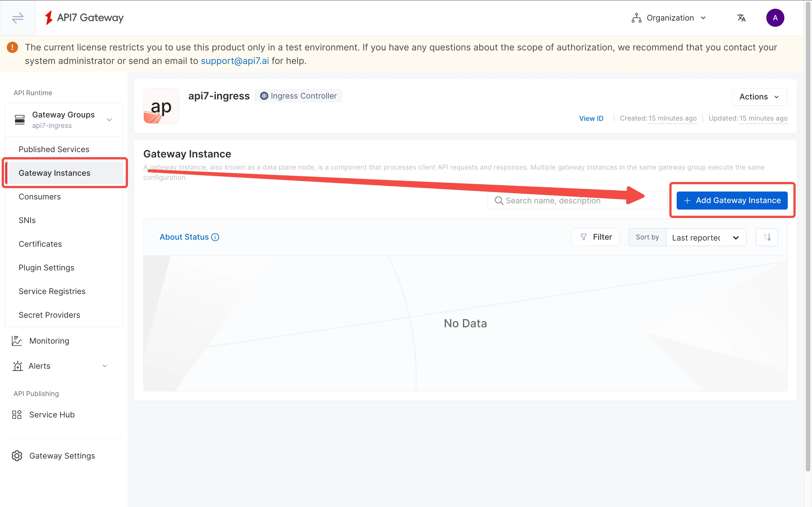The height and width of the screenshot is (507, 812).
Task: Open the user avatar menu
Action: click(775, 18)
